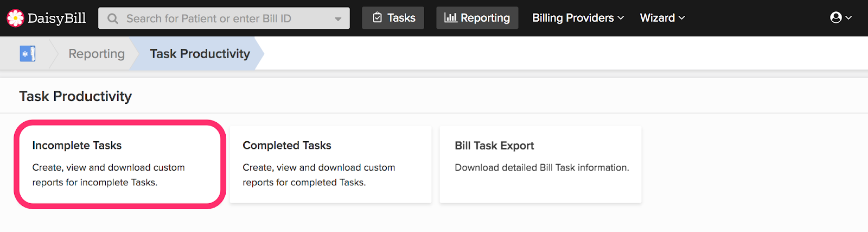Expand the search box dropdown arrow
Image resolution: width=868 pixels, height=232 pixels.
(338, 19)
